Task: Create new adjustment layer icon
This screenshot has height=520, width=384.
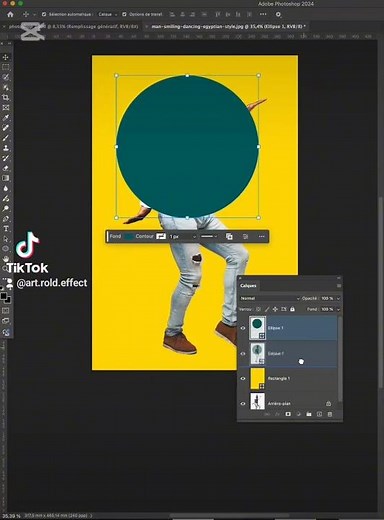Action: pyautogui.click(x=298, y=414)
